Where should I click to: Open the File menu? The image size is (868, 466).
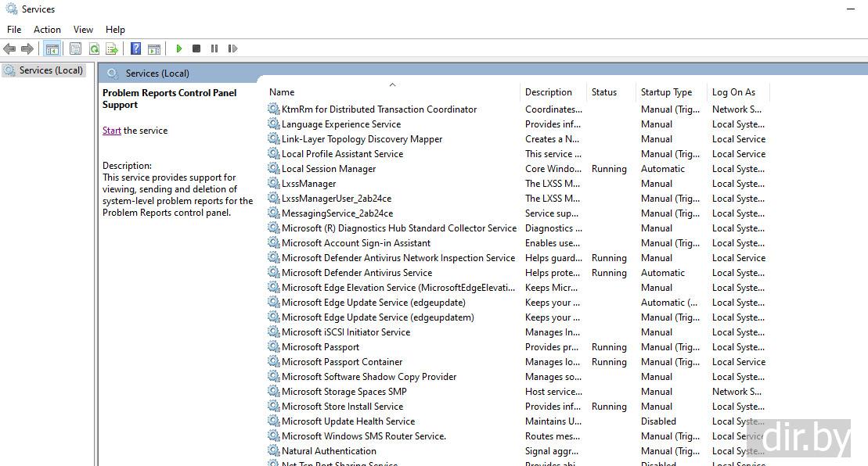point(14,30)
